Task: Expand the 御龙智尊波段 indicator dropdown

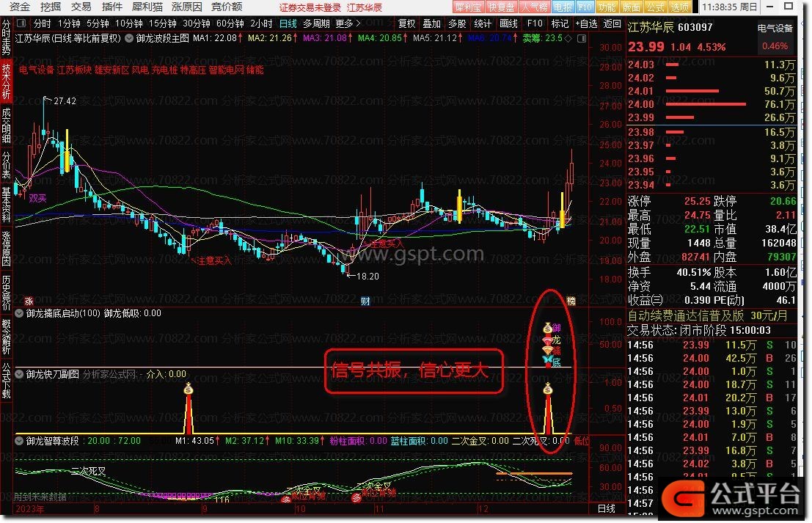Action: pos(19,441)
